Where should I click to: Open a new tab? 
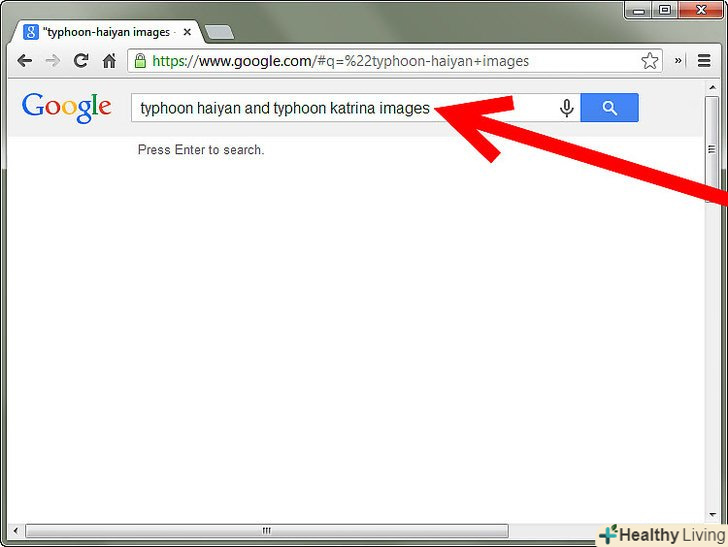pos(219,33)
